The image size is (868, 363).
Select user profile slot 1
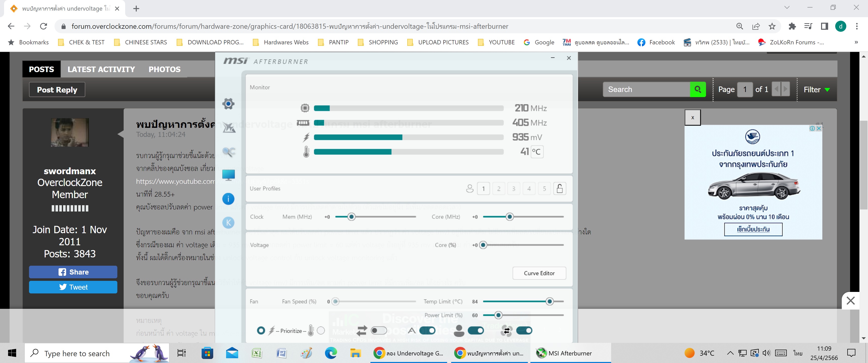tap(483, 189)
